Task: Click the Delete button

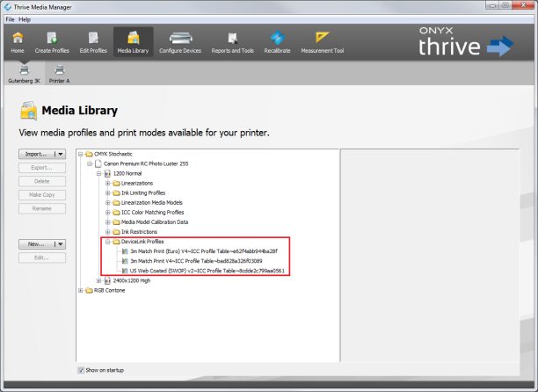Action: point(42,181)
